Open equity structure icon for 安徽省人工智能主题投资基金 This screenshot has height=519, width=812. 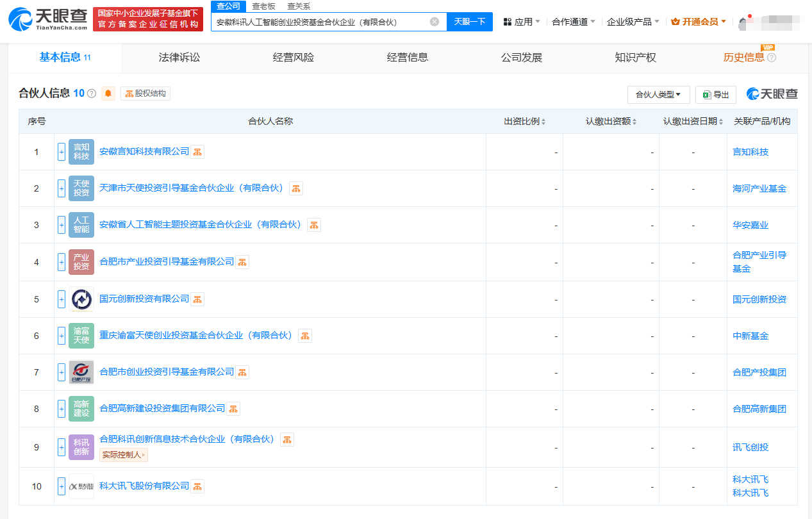tap(314, 225)
